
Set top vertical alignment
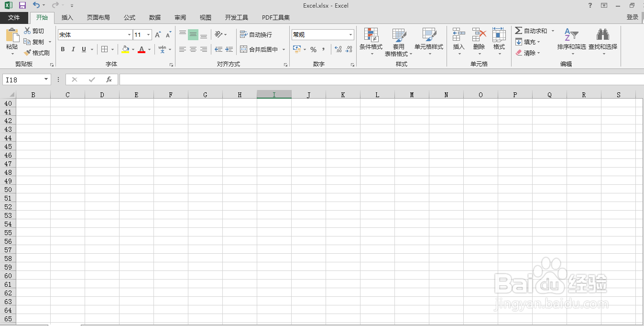pos(183,35)
